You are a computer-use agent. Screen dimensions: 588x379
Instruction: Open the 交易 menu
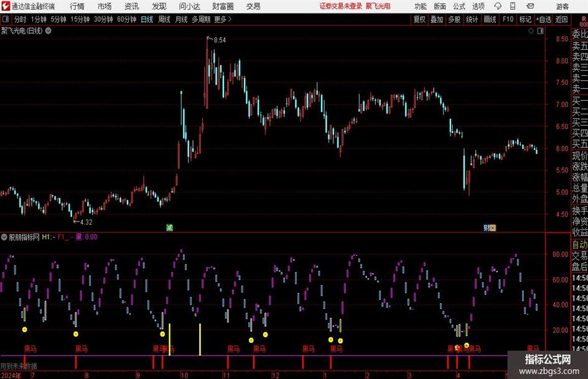tap(253, 6)
